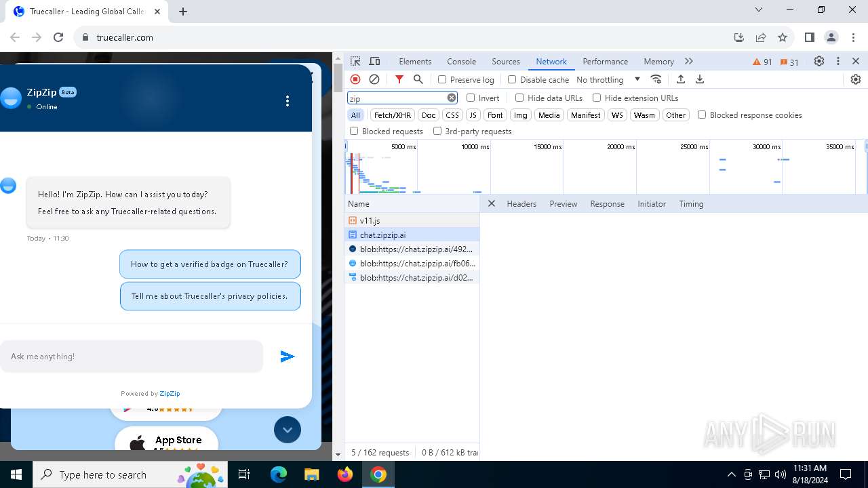The width and height of the screenshot is (868, 488).
Task: Open the No throttling dropdown
Action: pos(608,79)
